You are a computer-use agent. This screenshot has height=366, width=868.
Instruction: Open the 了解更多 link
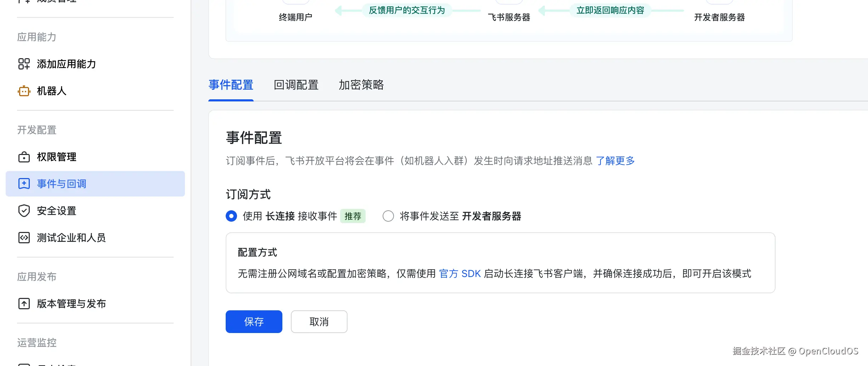point(615,161)
